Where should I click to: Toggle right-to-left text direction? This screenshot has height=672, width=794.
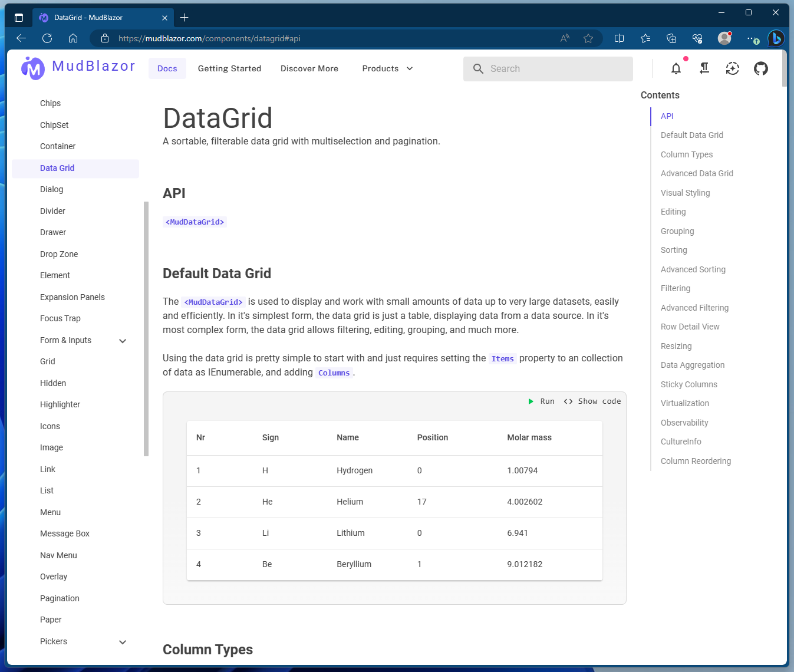tap(704, 68)
